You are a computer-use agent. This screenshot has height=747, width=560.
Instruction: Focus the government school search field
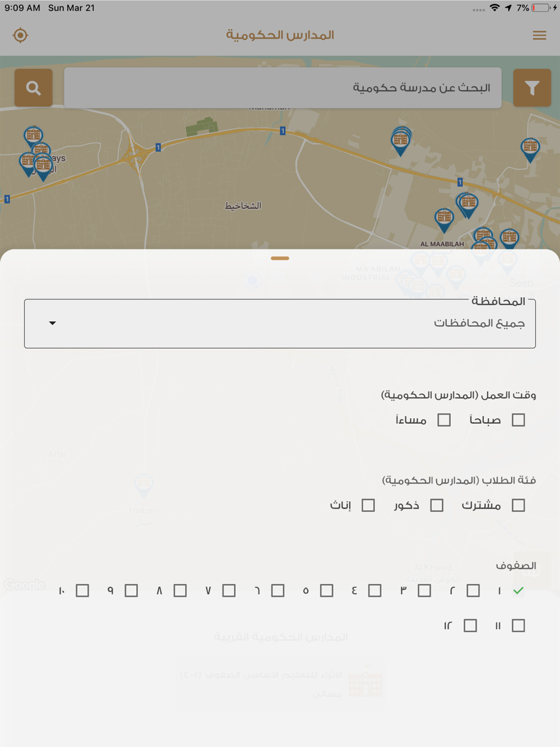[283, 87]
